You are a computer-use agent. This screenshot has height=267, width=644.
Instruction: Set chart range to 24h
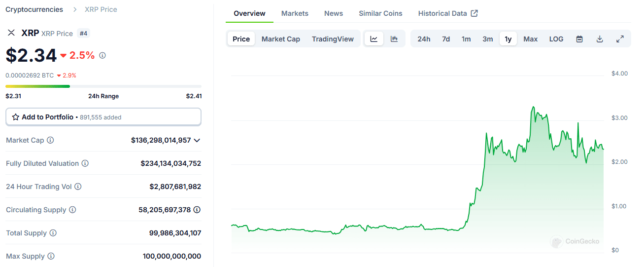click(x=424, y=39)
